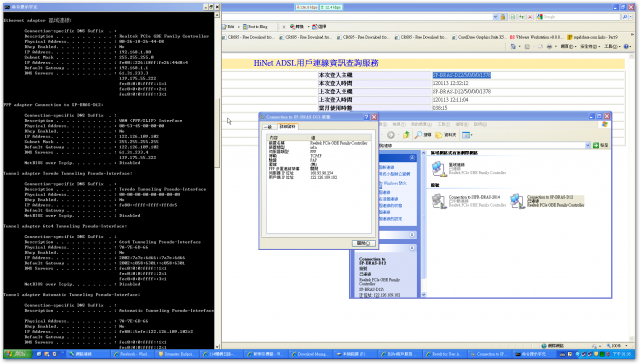Open the CorelDraw Graphics Suite favorites link
The width and height of the screenshot is (640, 364).
pyautogui.click(x=479, y=37)
